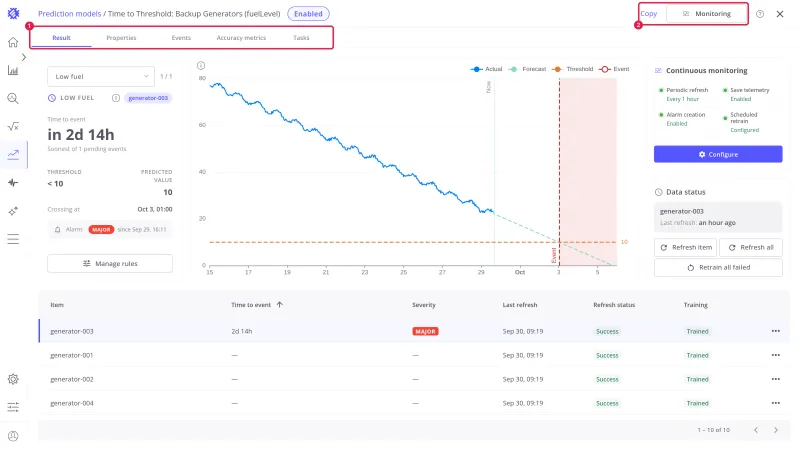Toggle the Enabled status badge
The image size is (800, 450).
[308, 14]
